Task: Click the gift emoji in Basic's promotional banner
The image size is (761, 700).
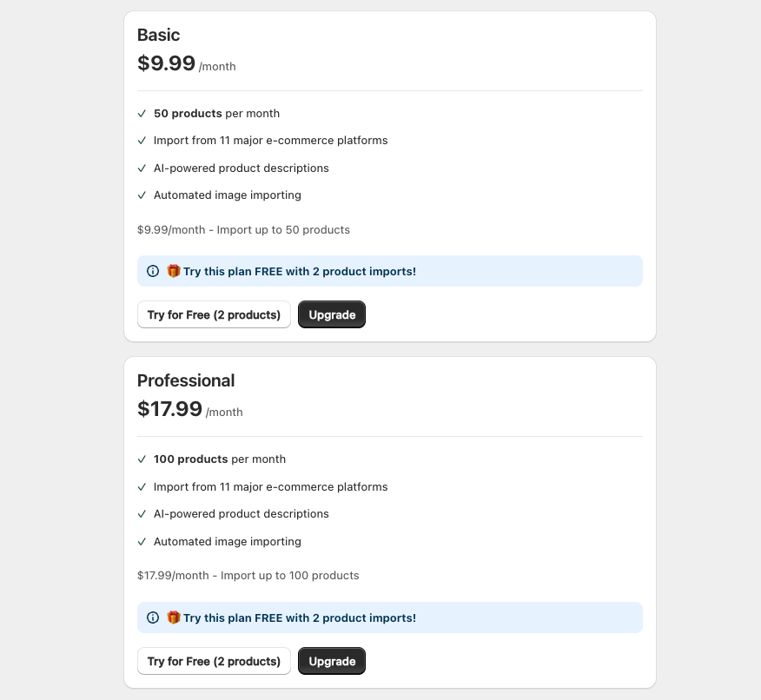Action: tap(173, 271)
